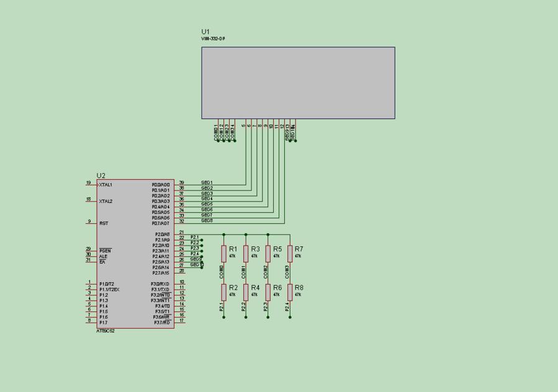Image resolution: width=558 pixels, height=392 pixels.
Task: Pick resistor R8 symbol
Action: (289, 292)
